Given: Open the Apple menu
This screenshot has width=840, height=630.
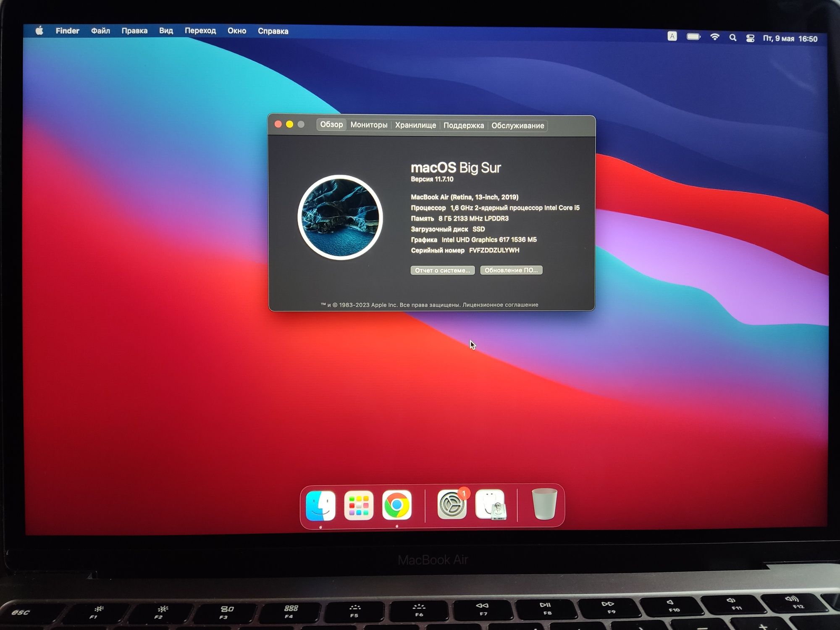Looking at the screenshot, I should 39,31.
